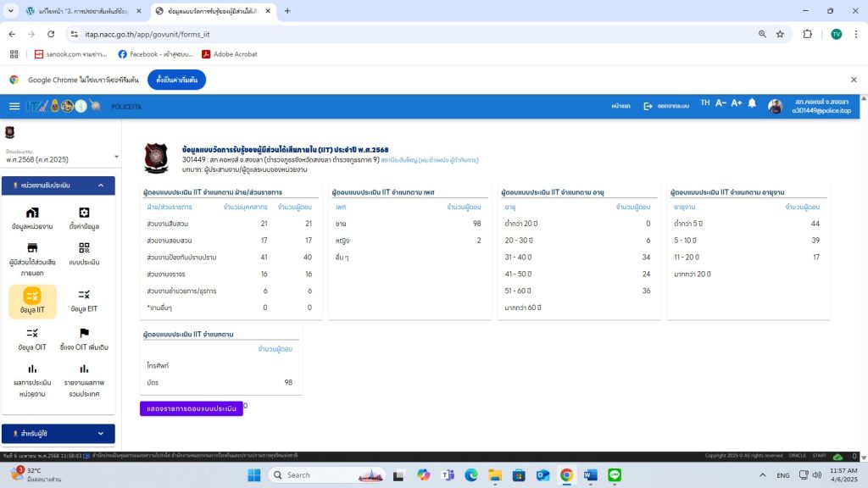The image size is (868, 488).
Task: Increase font size with A+ button
Action: click(x=736, y=103)
